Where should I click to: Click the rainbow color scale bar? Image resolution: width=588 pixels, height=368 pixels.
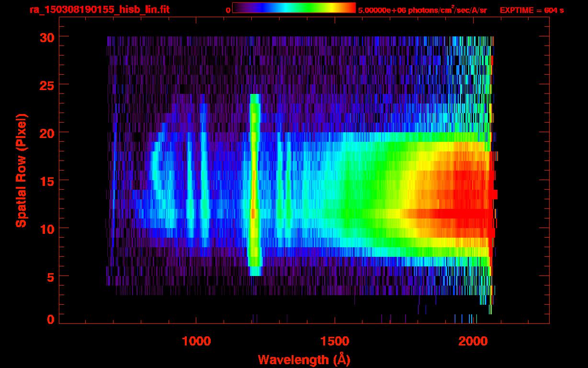(x=294, y=8)
